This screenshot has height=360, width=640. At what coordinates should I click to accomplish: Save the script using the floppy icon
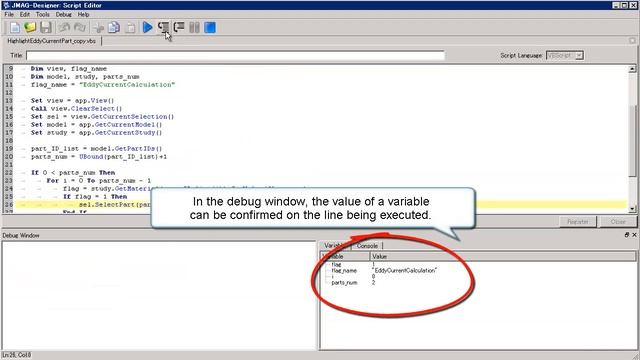46,28
